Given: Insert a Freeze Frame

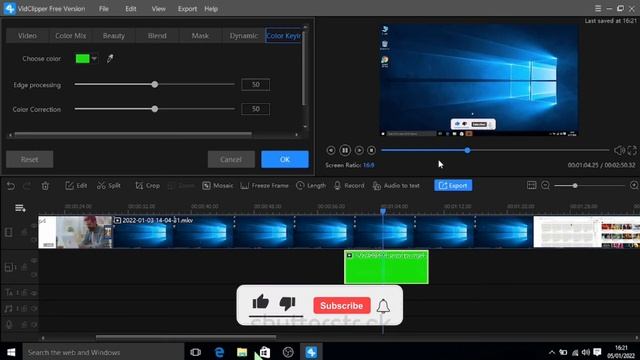Looking at the screenshot, I should (264, 186).
